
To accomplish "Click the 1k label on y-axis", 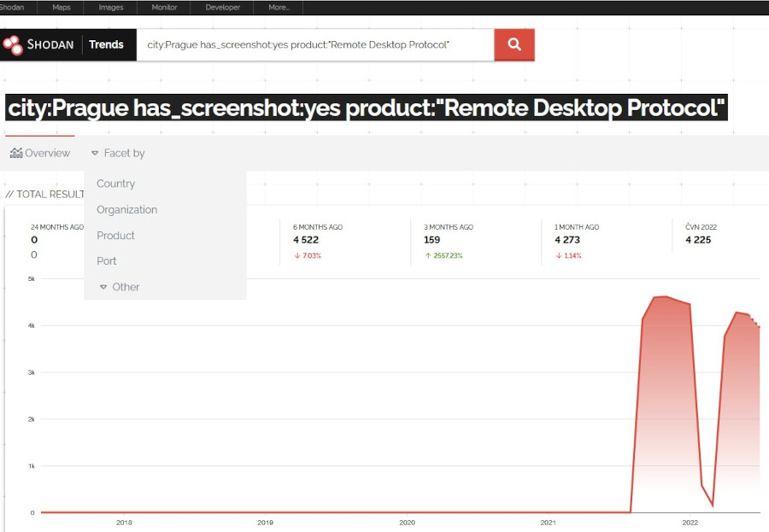I will pos(32,465).
